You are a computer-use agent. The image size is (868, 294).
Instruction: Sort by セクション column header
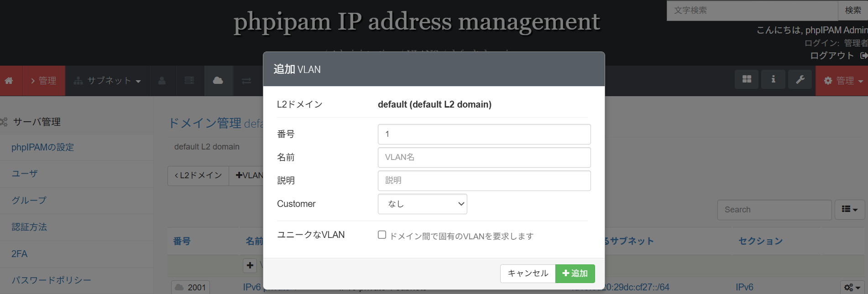761,241
